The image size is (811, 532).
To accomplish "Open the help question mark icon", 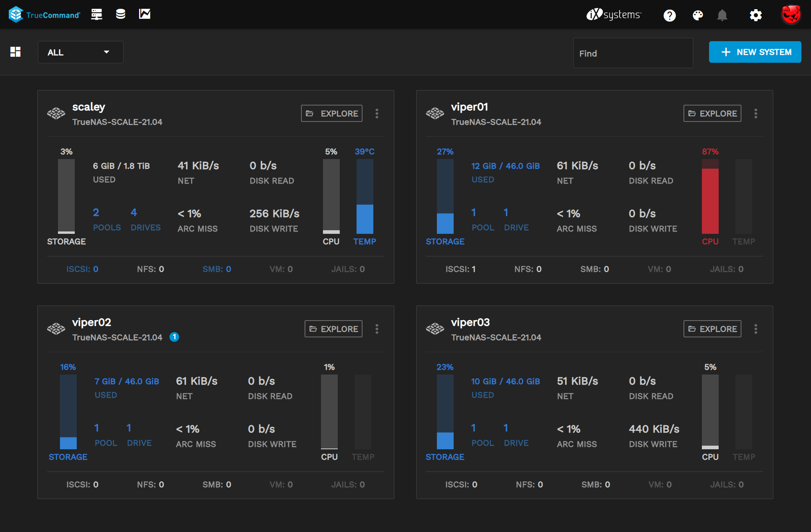I will 670,15.
